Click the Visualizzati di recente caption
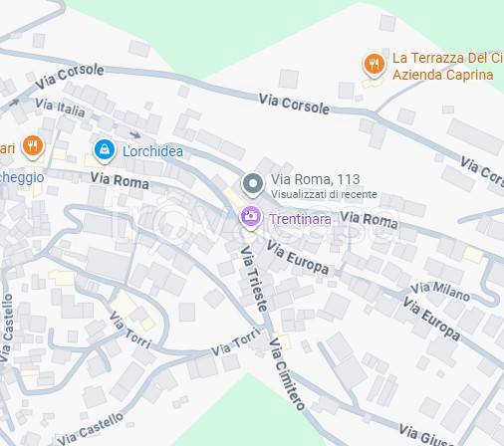Viewport: 504px width, 446px height. 324,194
